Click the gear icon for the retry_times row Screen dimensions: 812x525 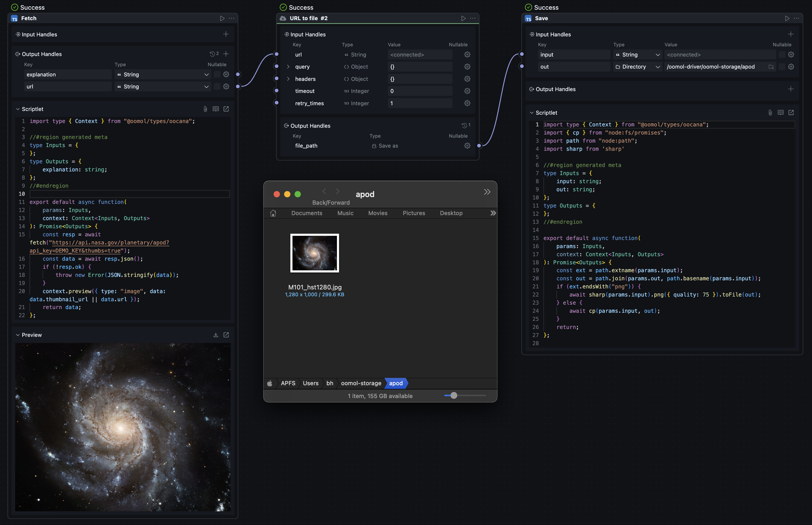click(x=467, y=103)
